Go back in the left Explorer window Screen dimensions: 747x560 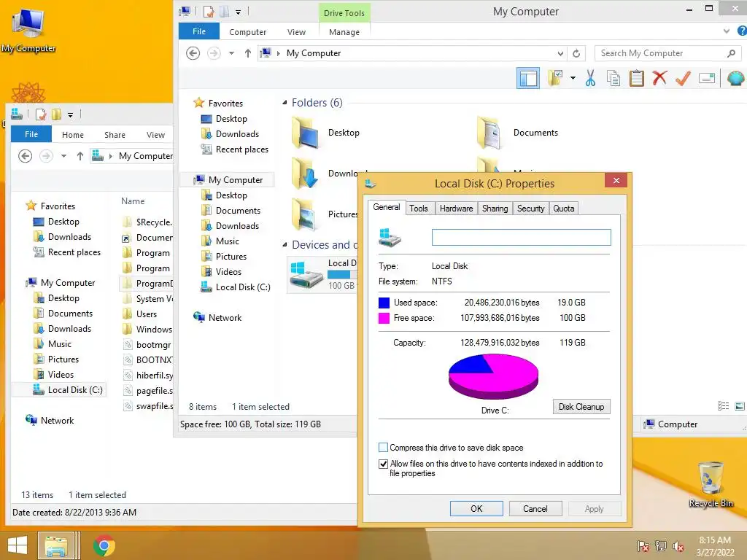pyautogui.click(x=26, y=156)
